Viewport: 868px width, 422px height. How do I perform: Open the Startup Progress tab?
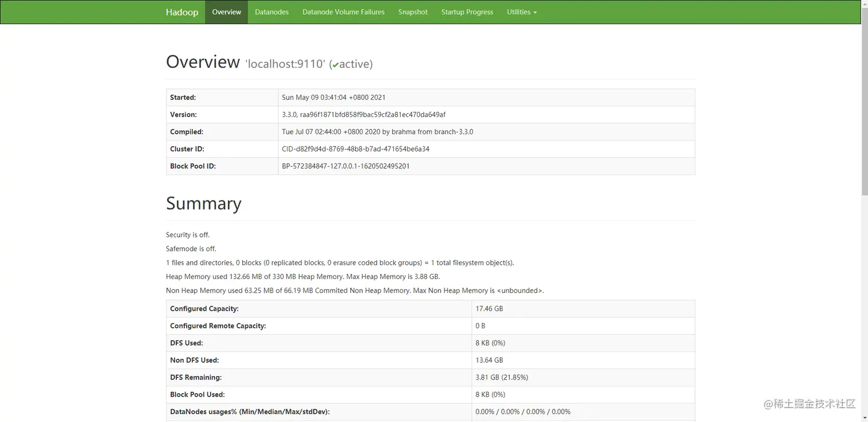tap(467, 12)
